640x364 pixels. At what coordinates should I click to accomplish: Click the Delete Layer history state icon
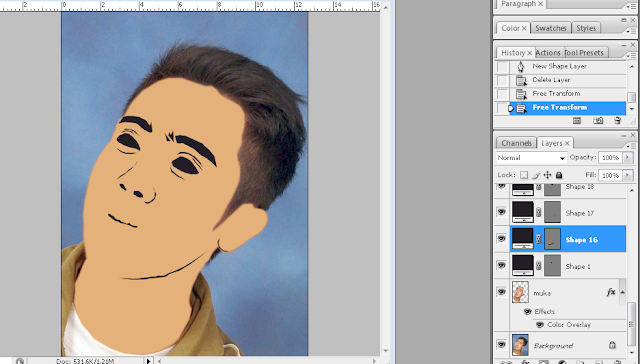point(521,80)
